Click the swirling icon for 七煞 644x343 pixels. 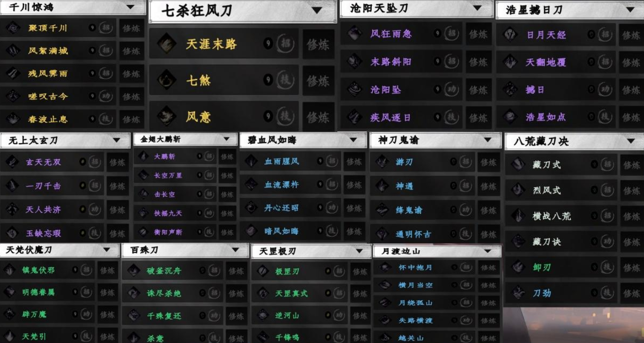166,80
